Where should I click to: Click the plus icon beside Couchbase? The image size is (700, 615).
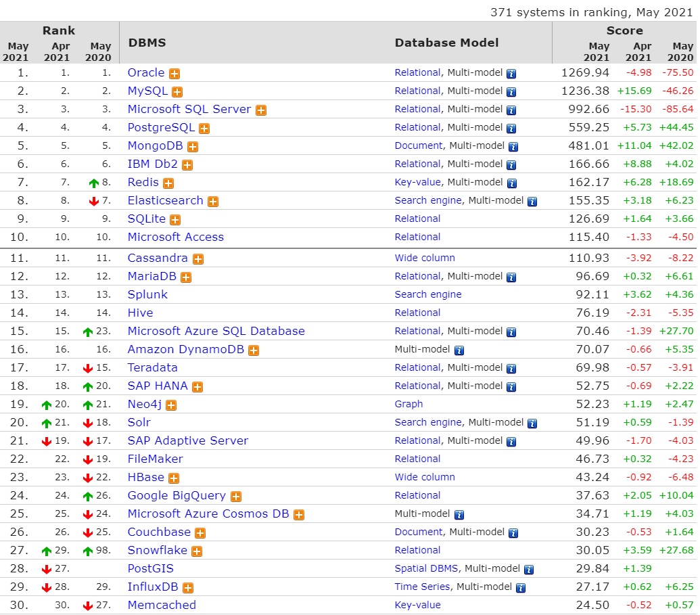tap(200, 533)
